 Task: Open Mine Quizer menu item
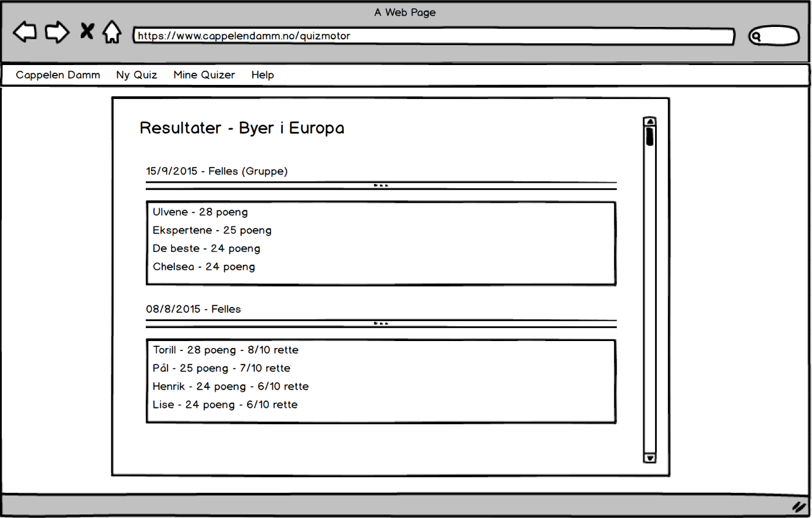(x=204, y=75)
